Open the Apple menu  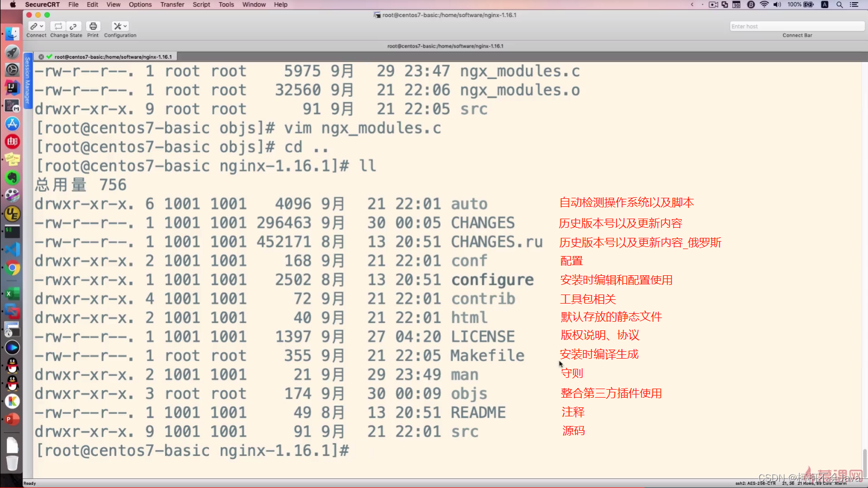tap(13, 4)
